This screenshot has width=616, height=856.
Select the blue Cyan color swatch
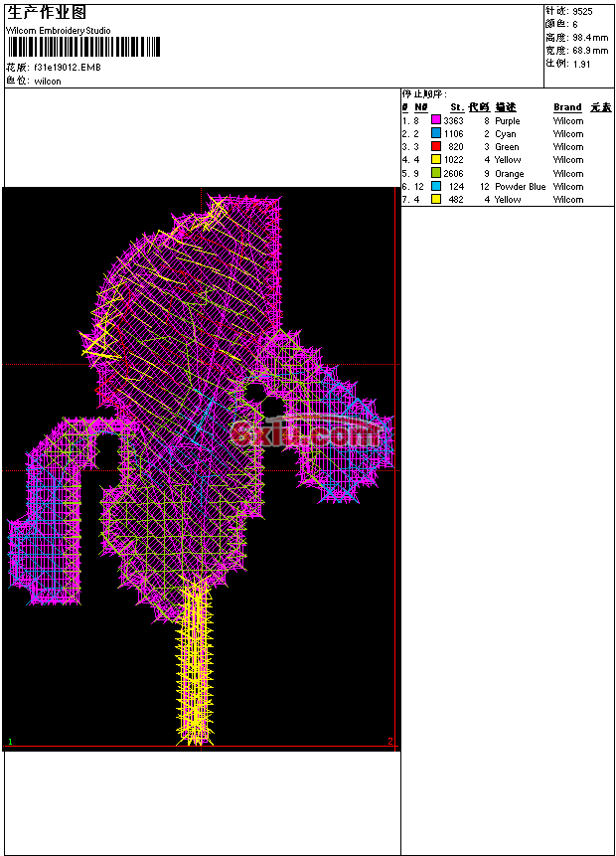coord(435,133)
